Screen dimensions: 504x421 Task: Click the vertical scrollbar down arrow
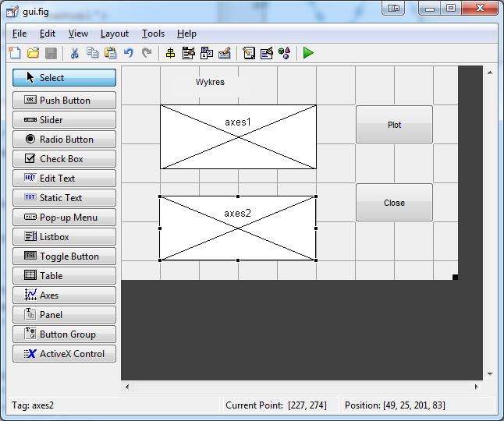point(490,373)
